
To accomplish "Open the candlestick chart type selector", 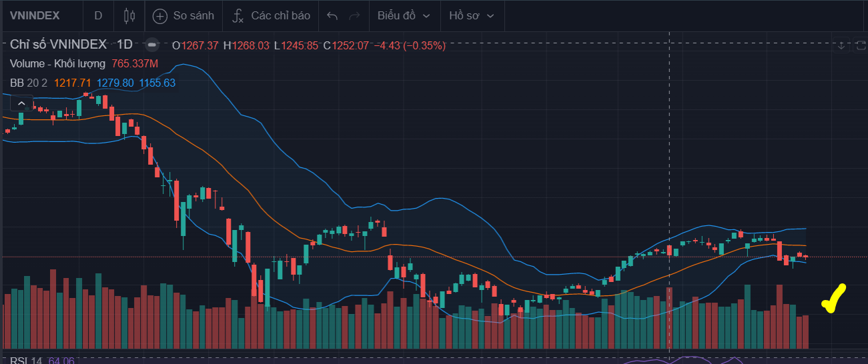I will click(x=129, y=15).
